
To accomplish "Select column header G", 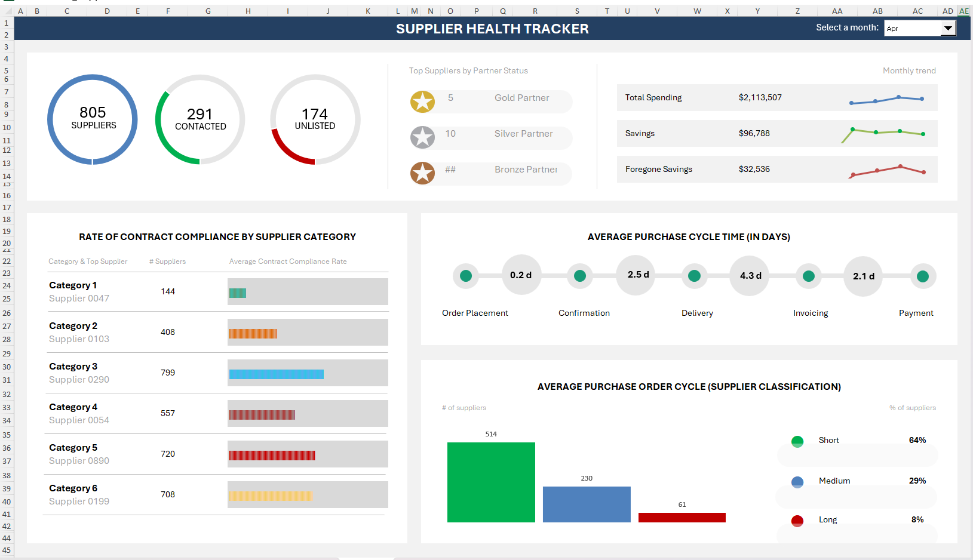I will (208, 11).
